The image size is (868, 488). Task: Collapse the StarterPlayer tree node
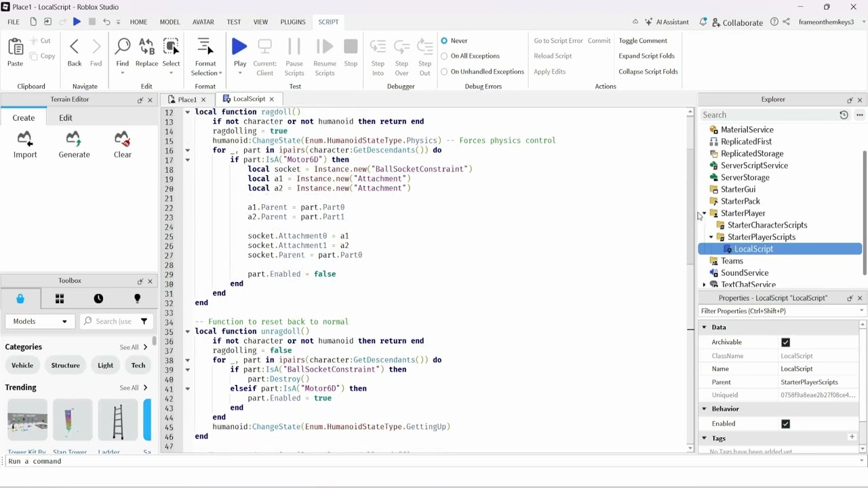click(x=704, y=213)
